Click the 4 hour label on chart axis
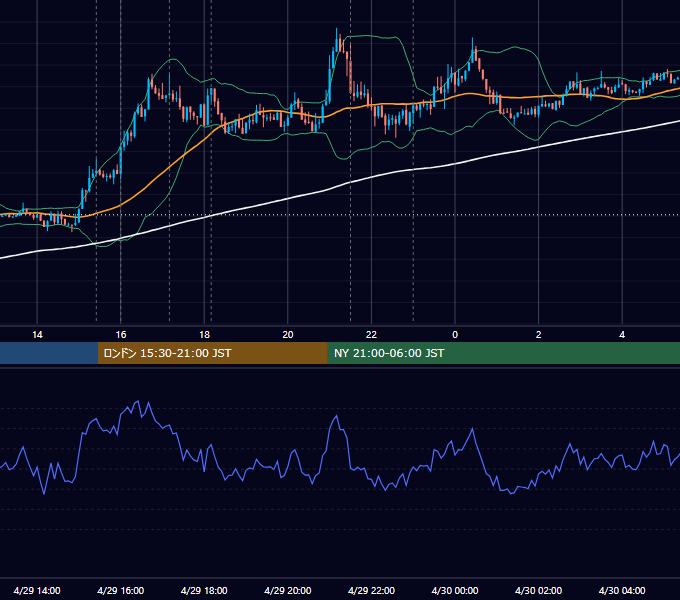Screen dimensions: 680x600 (x=622, y=335)
